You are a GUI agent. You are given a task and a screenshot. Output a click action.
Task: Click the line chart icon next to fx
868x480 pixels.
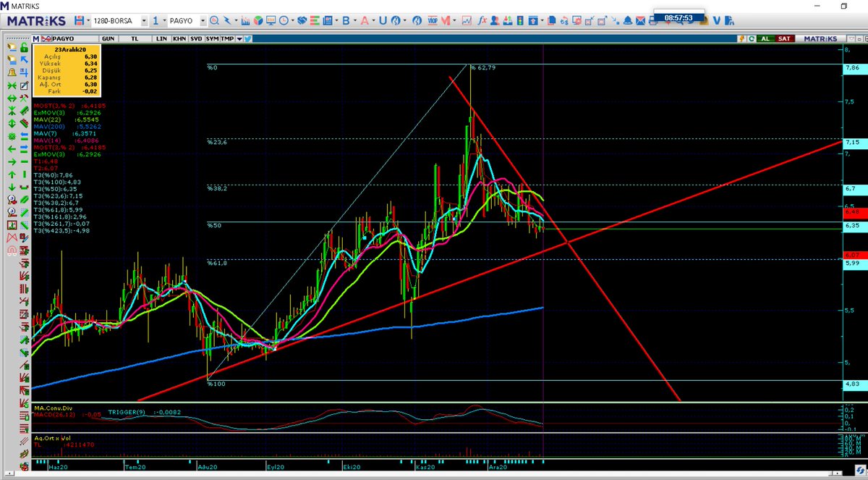(x=467, y=20)
